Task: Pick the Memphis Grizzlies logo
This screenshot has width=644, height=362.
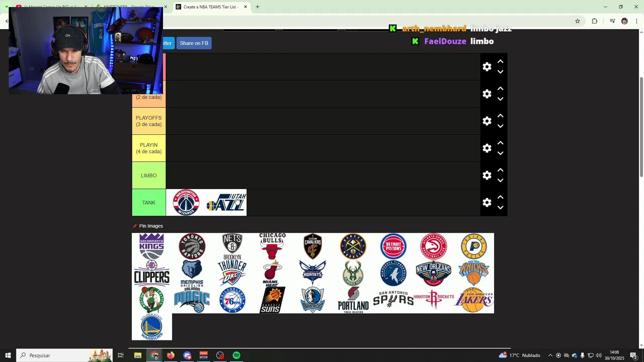Action: pos(192,273)
